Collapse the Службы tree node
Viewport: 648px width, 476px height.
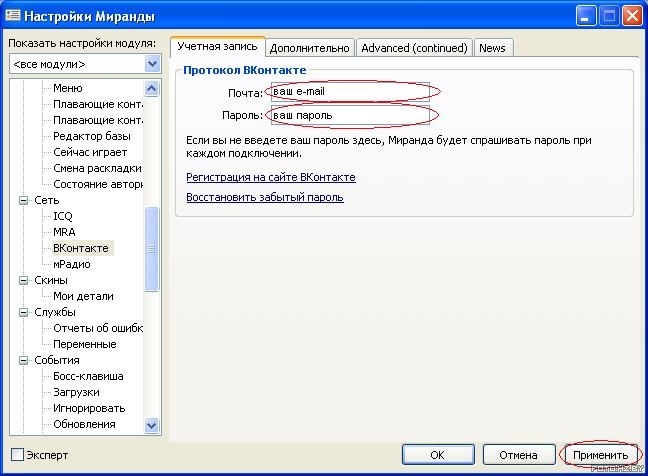coord(24,312)
